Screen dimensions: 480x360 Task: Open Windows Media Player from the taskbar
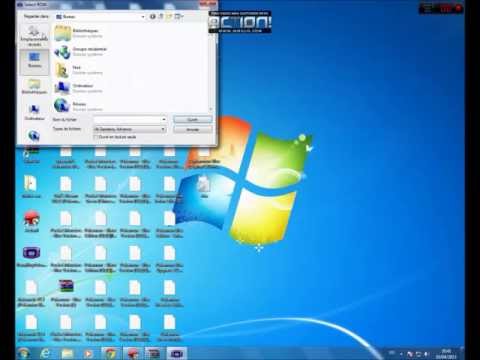(88, 353)
